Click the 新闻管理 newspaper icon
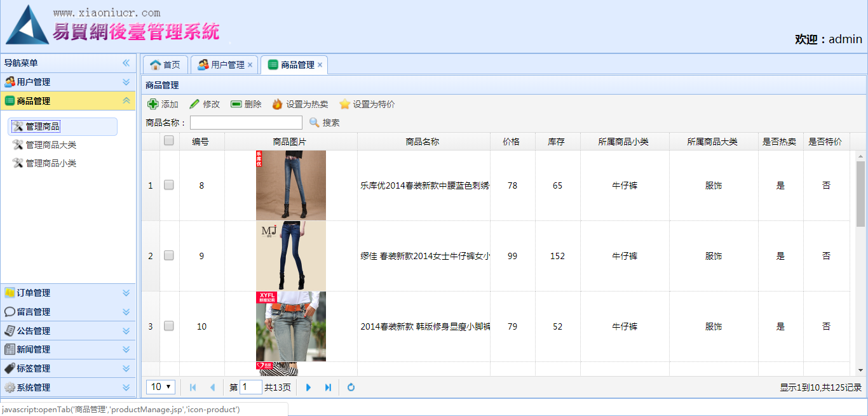The width and height of the screenshot is (868, 416). pyautogui.click(x=10, y=349)
